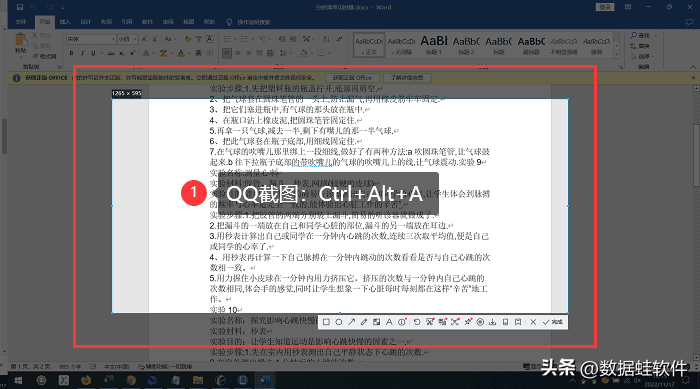Open the borders dropdown arrow
This screenshot has height=389, width=700.
329,53
